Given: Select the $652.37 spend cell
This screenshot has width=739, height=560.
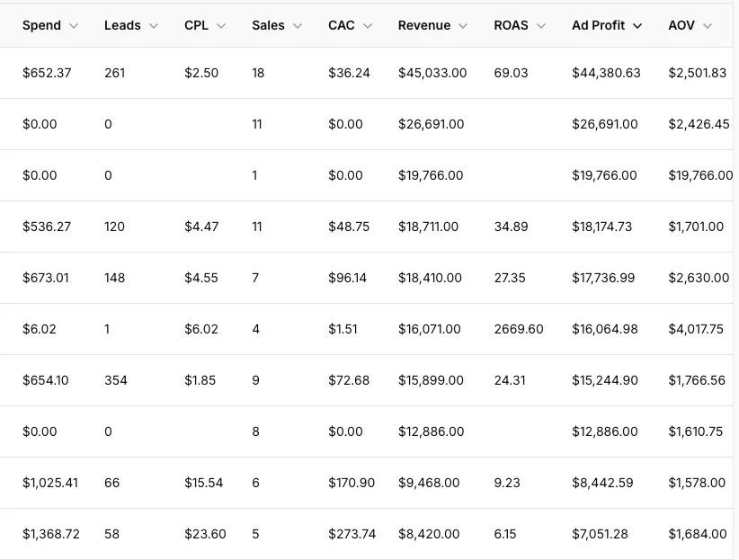Looking at the screenshot, I should pyautogui.click(x=47, y=73).
